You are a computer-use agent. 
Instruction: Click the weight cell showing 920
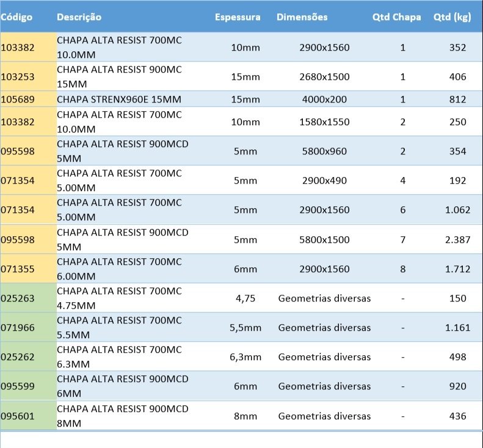[457, 386]
